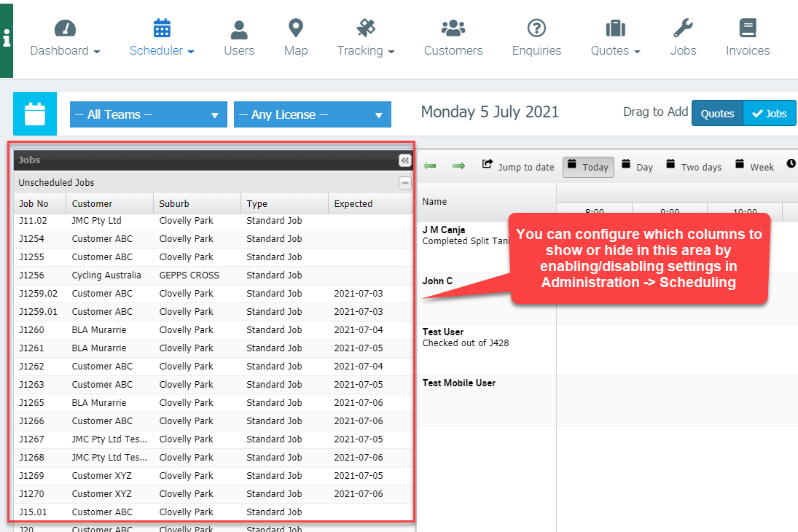Collapse the Jobs side panel
Viewport: 798px width, 532px height.
coord(404,160)
